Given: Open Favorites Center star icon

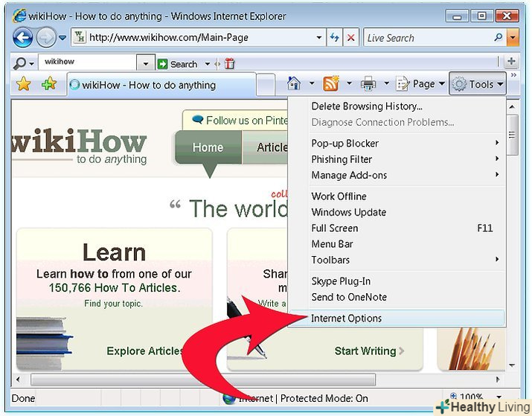Looking at the screenshot, I should pyautogui.click(x=23, y=84).
